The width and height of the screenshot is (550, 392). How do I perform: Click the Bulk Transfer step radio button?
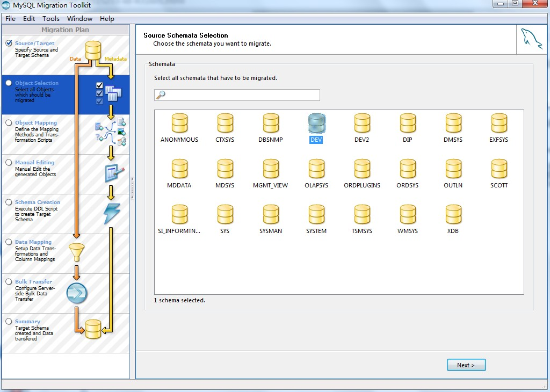point(9,281)
